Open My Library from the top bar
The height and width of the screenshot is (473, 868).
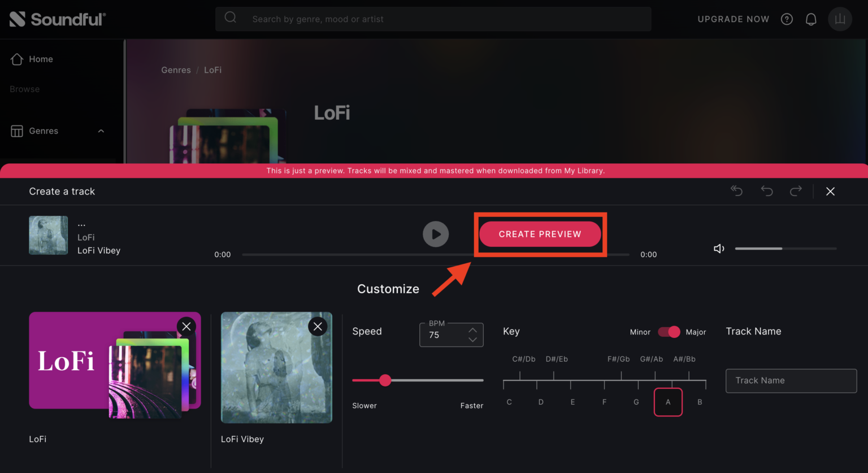click(x=840, y=19)
